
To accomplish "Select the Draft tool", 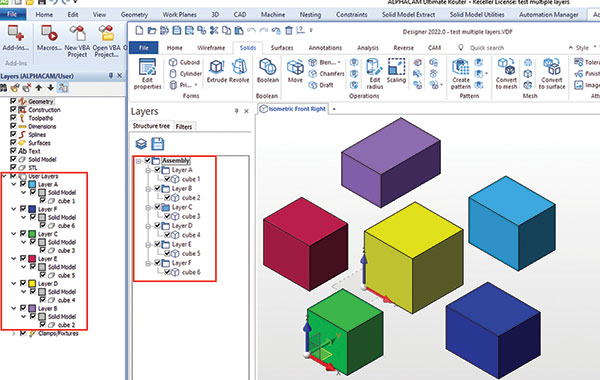I will click(321, 85).
